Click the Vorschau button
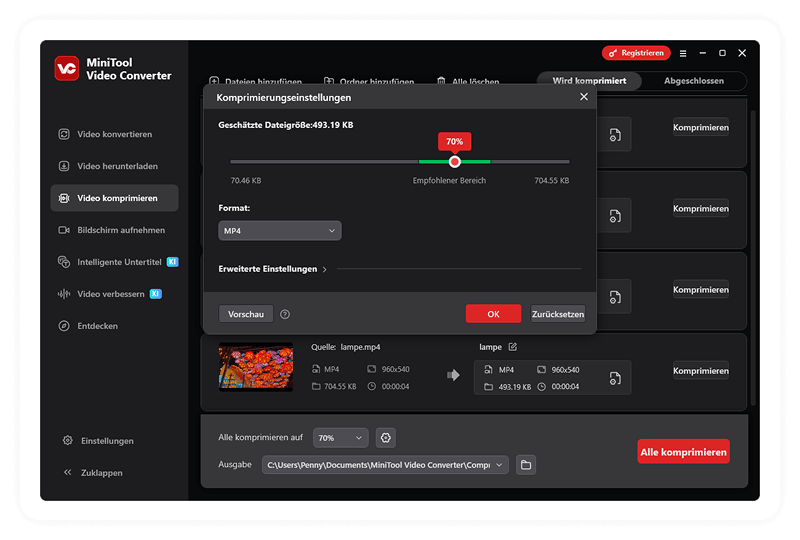 pos(246,314)
